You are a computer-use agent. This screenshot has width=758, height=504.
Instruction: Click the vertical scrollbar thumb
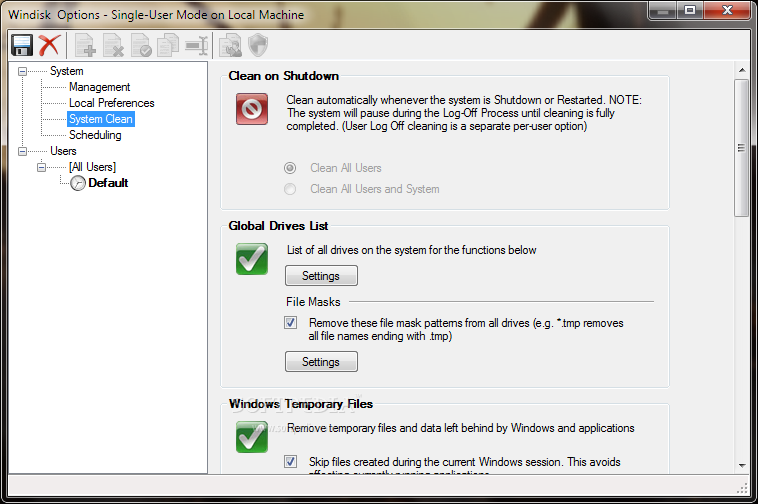click(x=742, y=148)
